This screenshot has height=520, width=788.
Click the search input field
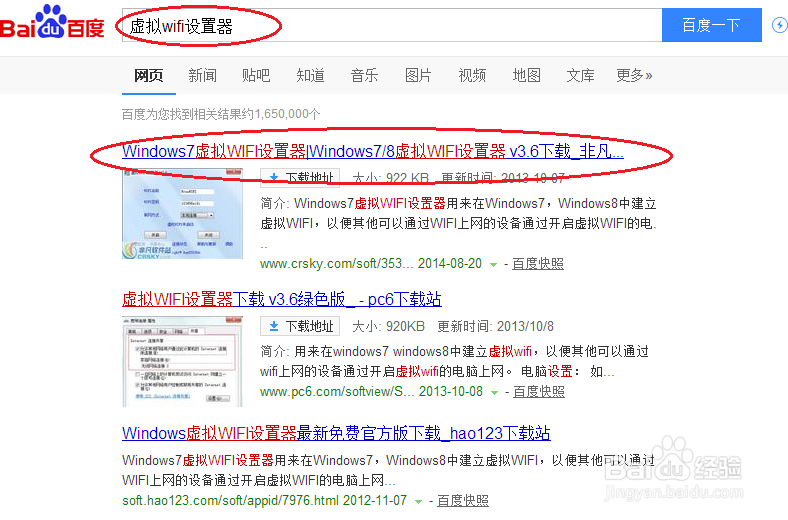tap(392, 25)
